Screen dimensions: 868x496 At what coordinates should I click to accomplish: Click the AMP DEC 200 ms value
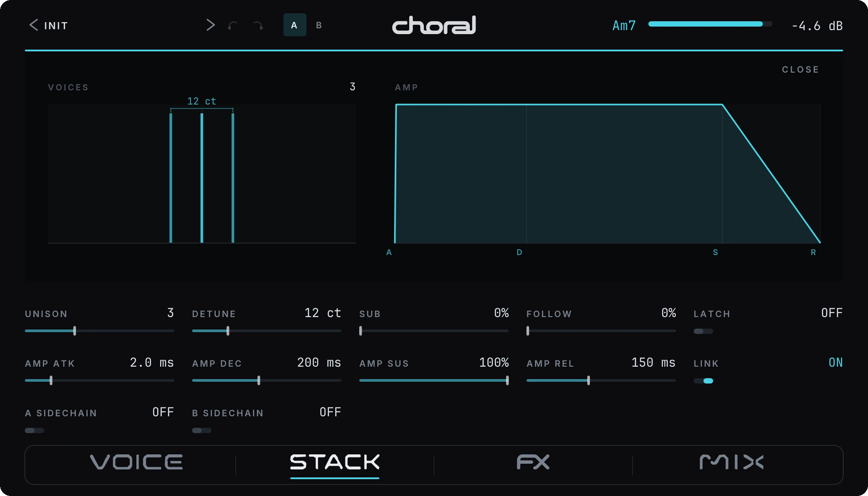(x=319, y=363)
